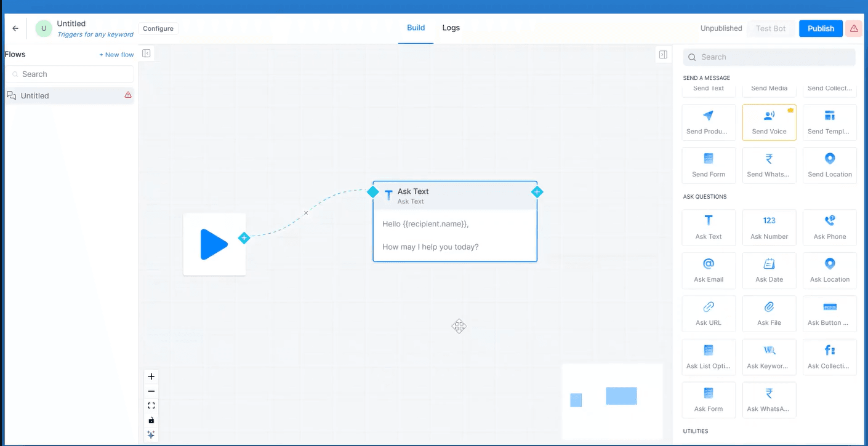Open the Build tab
This screenshot has width=868, height=446.
pyautogui.click(x=416, y=28)
